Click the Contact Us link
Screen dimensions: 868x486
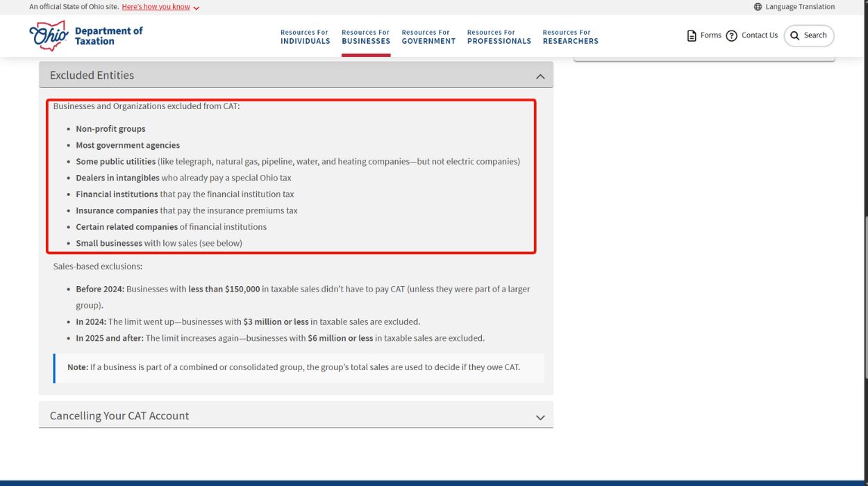coord(759,35)
